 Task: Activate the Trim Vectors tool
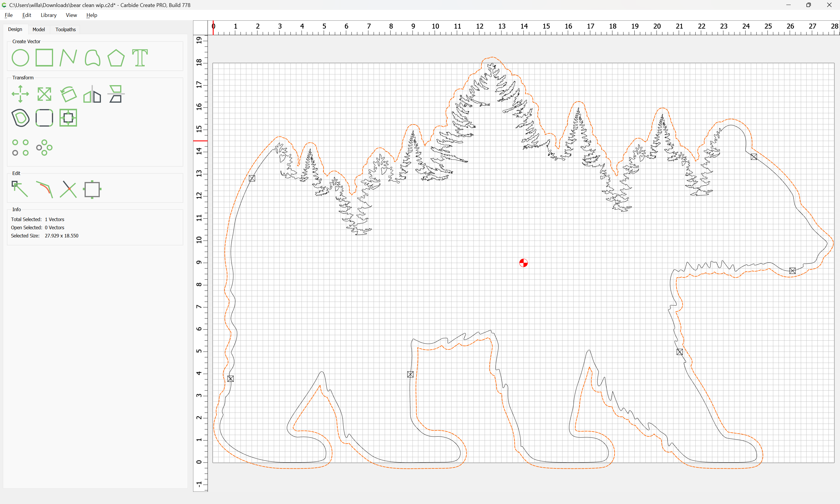coord(68,190)
